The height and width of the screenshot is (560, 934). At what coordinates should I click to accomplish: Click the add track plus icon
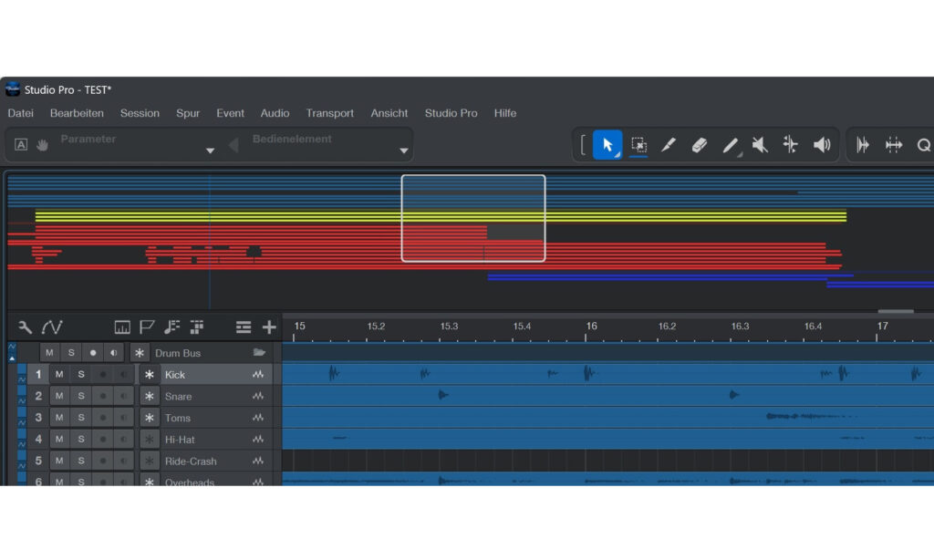269,327
